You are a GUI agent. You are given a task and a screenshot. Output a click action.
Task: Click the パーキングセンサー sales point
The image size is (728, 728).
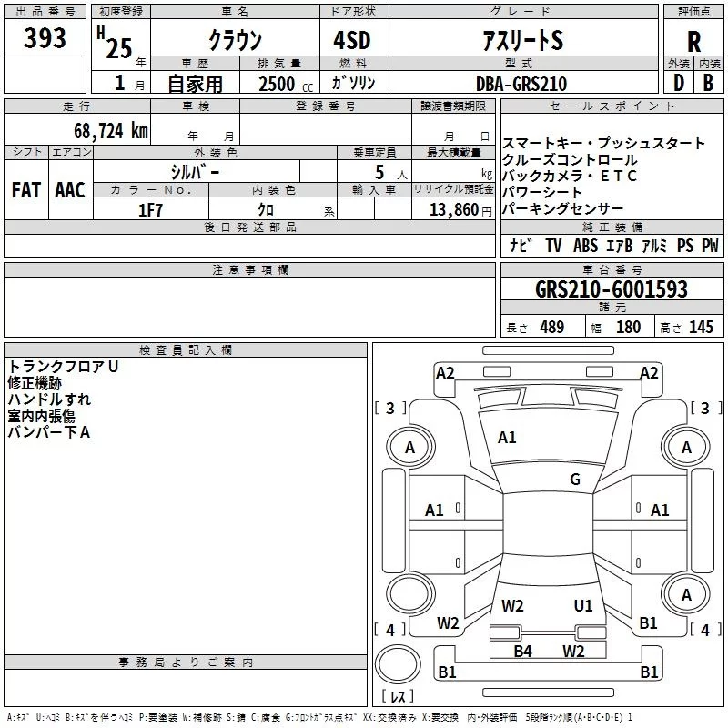click(x=562, y=208)
